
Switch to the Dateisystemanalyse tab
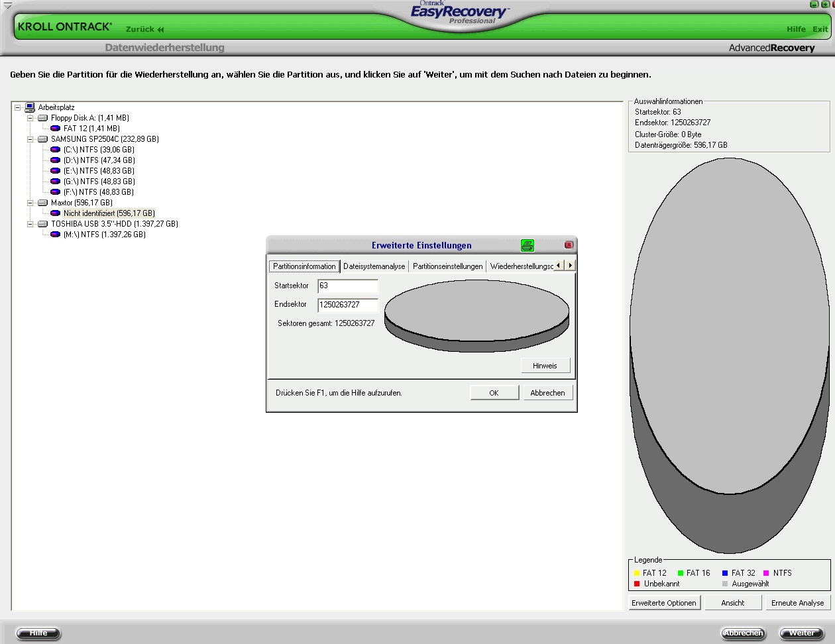pos(374,266)
